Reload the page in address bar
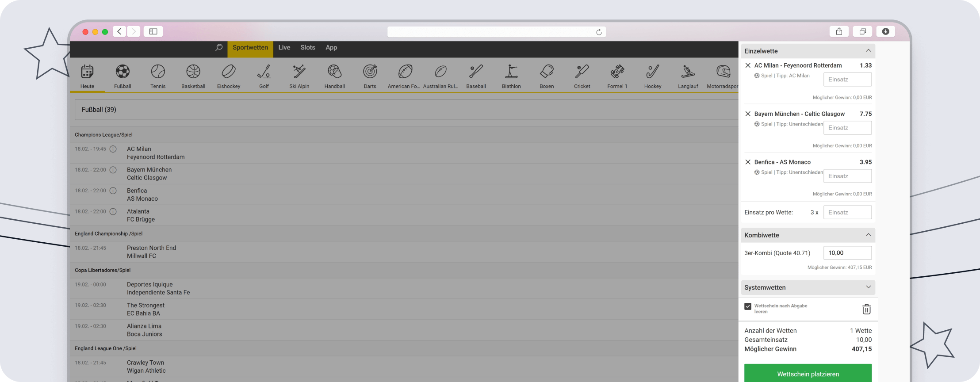980x382 pixels. [599, 32]
